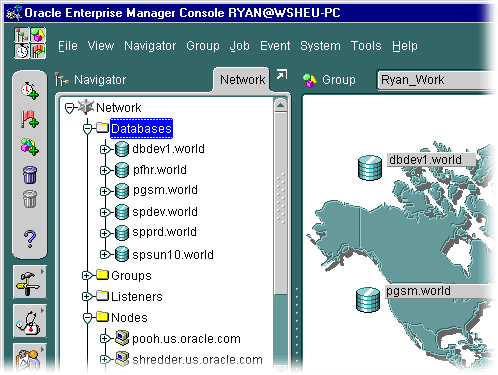Click the Group pane icon in top-left grid
The width and height of the screenshot is (498, 375).
coord(38,35)
